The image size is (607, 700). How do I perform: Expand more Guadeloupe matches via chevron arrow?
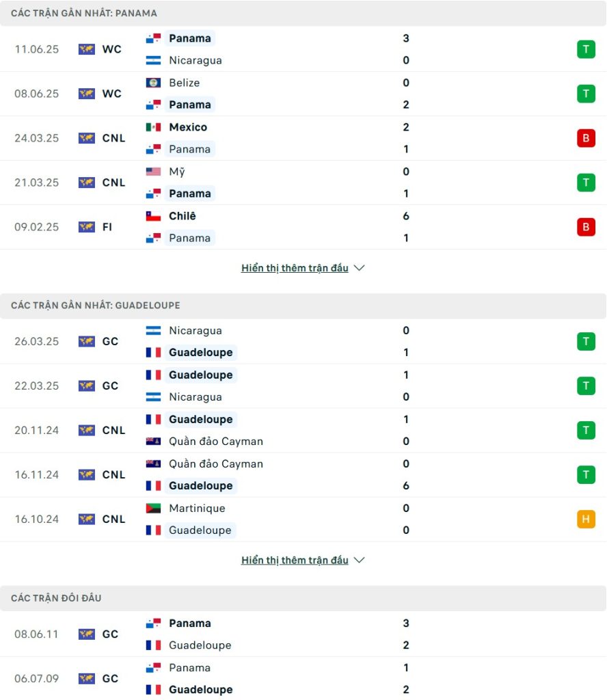(359, 560)
